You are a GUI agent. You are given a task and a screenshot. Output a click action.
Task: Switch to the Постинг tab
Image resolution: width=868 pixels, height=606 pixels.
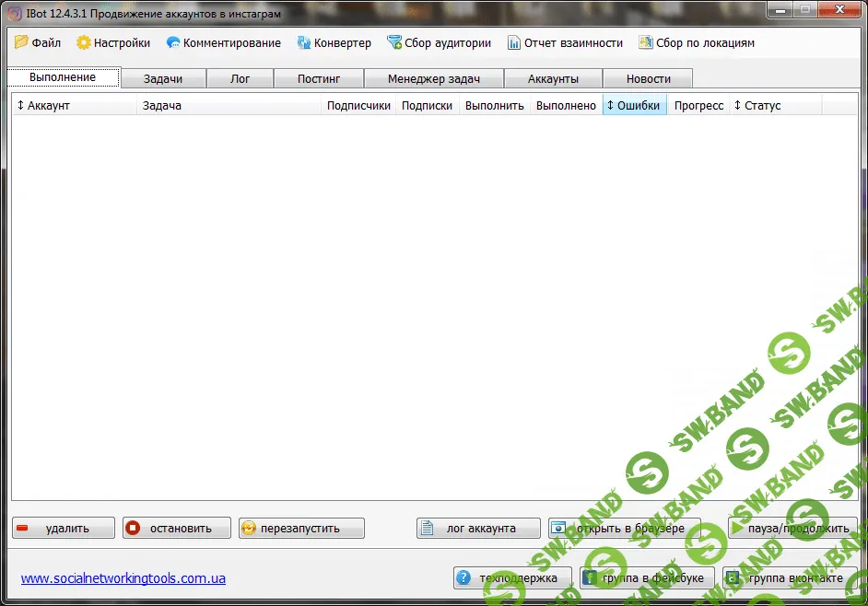pos(318,78)
